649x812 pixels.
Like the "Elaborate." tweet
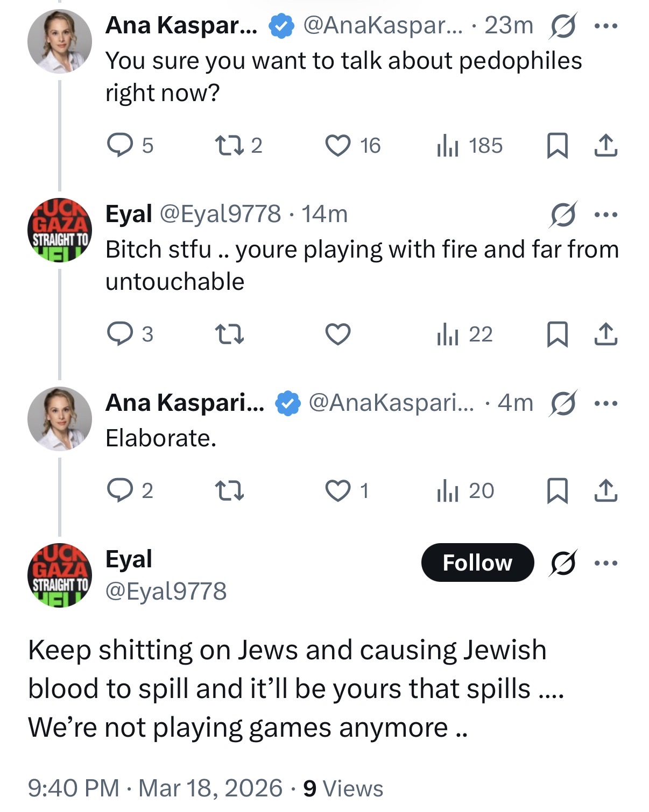pos(338,490)
